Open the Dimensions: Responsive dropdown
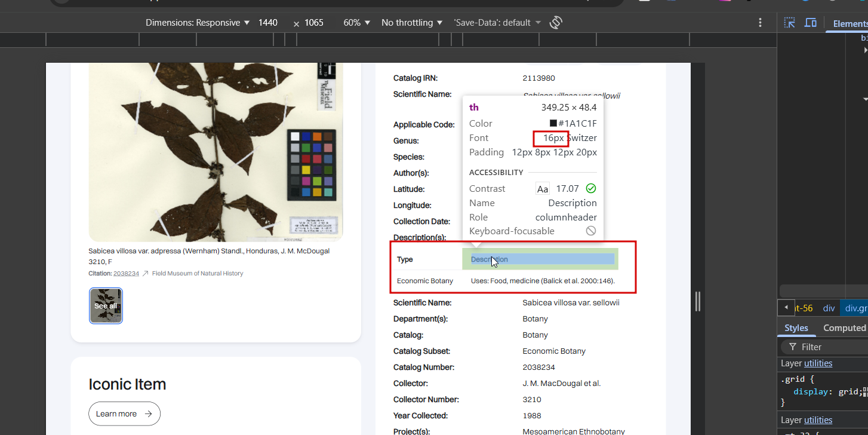This screenshot has width=868, height=435. [198, 23]
